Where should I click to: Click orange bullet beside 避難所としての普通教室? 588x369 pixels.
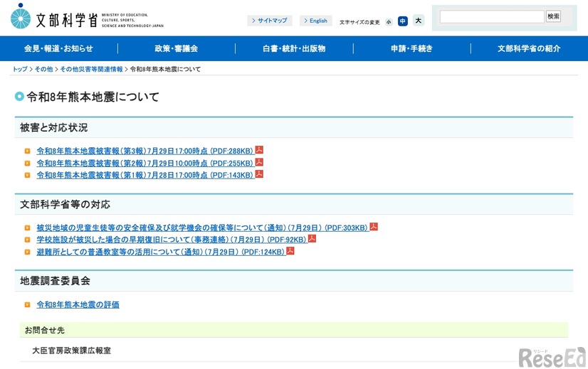coord(27,252)
